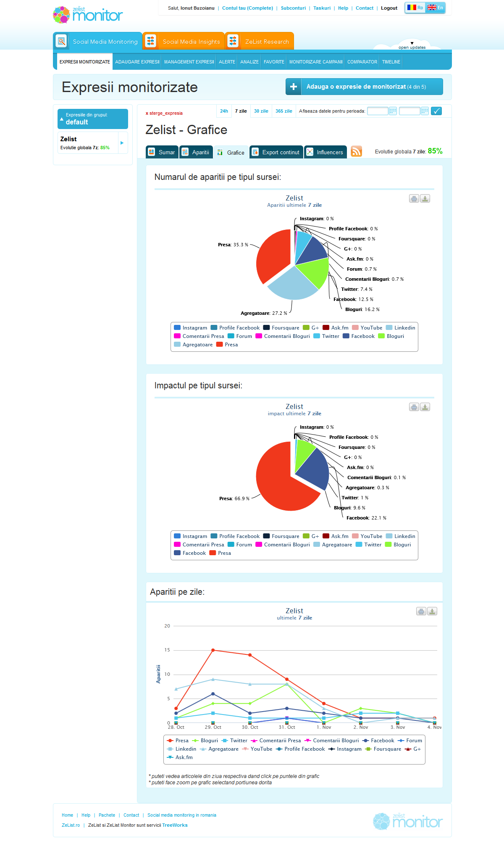Toggle Twitter series in Aparitii pe zile legend
This screenshot has height=857, width=504.
tap(234, 741)
